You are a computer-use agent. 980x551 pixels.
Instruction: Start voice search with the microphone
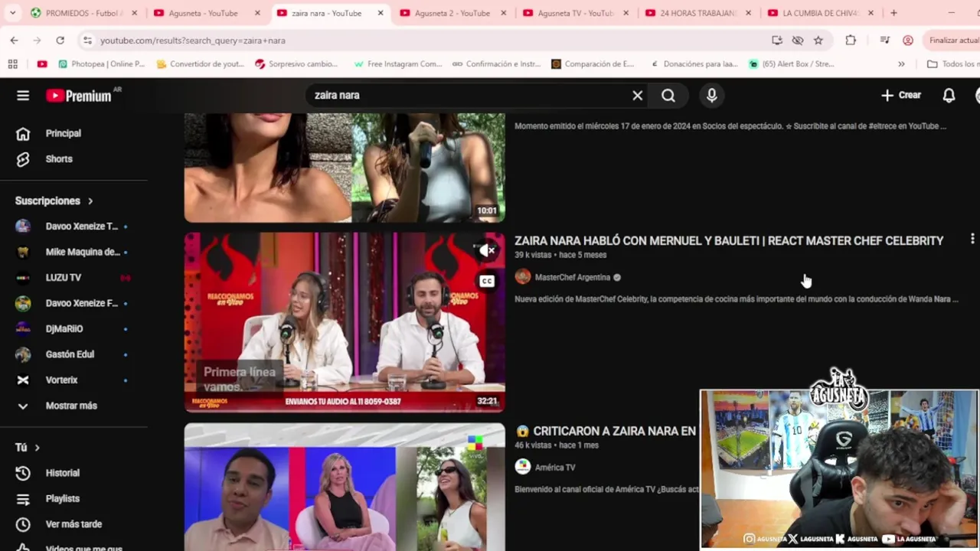[x=711, y=96]
